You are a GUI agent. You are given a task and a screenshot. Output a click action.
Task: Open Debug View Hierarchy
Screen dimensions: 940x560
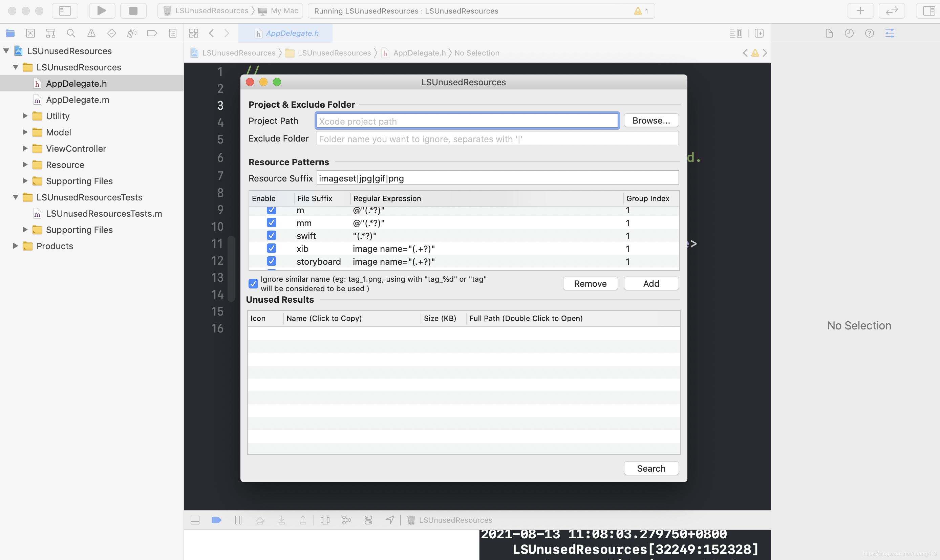[x=325, y=520]
